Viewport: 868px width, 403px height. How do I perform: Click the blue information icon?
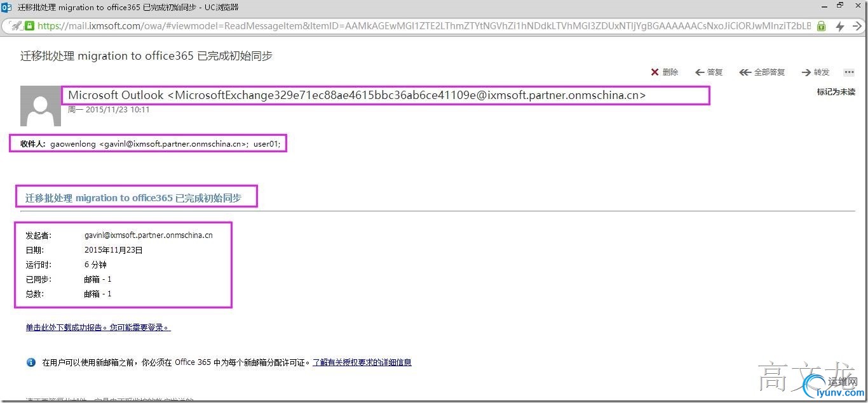pyautogui.click(x=31, y=362)
